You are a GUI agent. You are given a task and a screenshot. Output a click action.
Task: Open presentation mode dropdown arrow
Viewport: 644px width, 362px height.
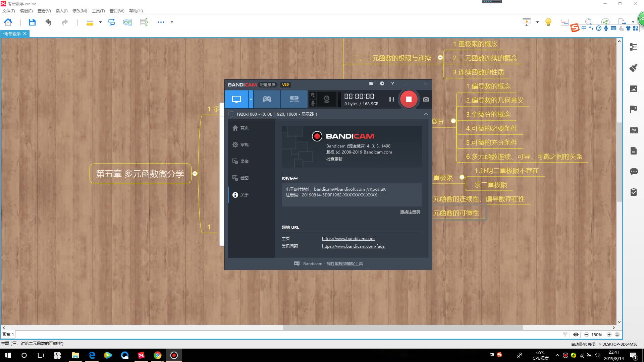tap(537, 22)
